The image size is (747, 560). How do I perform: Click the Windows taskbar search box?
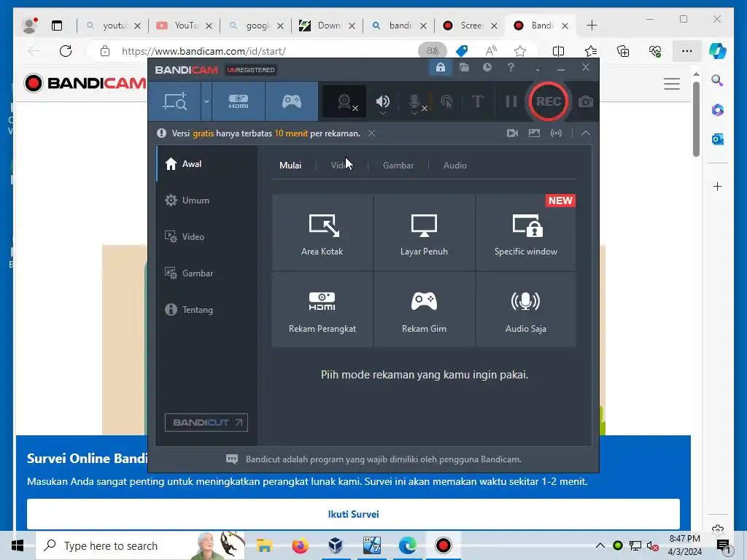(x=140, y=545)
